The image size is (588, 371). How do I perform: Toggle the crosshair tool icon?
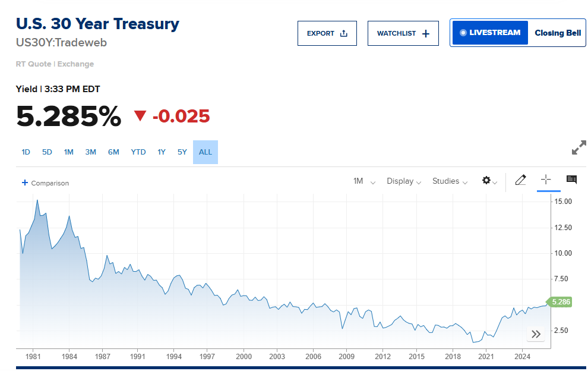click(x=546, y=180)
